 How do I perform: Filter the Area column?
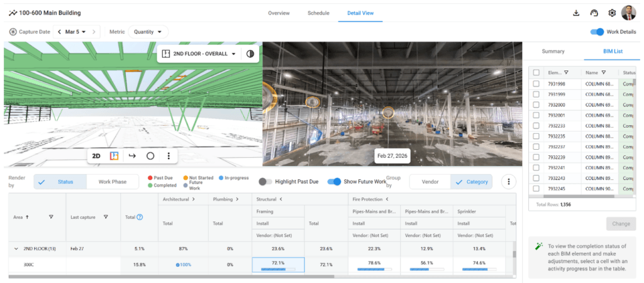coord(51,217)
